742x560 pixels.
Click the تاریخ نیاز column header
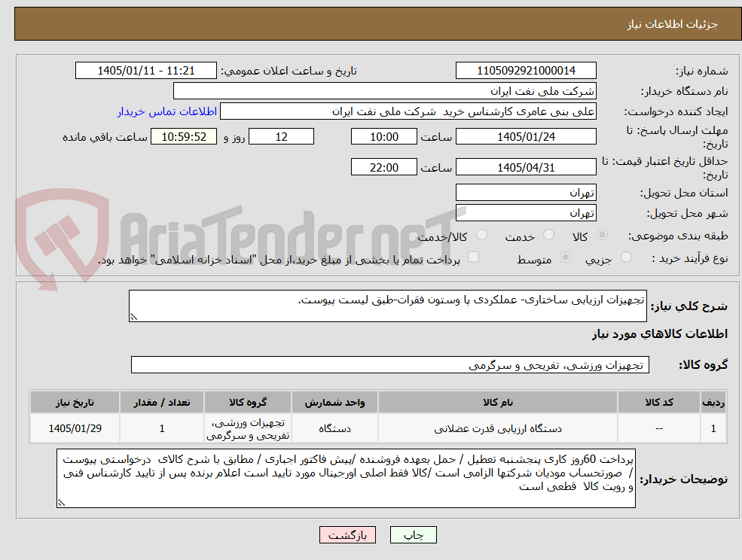[75, 403]
